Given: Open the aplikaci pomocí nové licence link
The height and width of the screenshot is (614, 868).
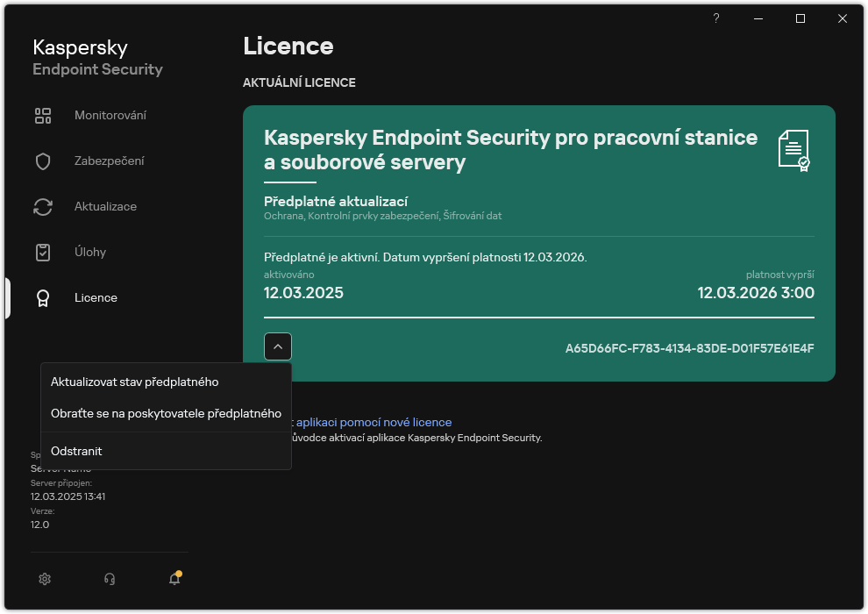Looking at the screenshot, I should point(372,422).
